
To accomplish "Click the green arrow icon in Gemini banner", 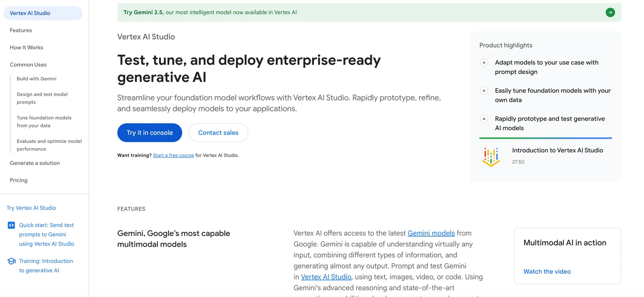I will coord(610,12).
